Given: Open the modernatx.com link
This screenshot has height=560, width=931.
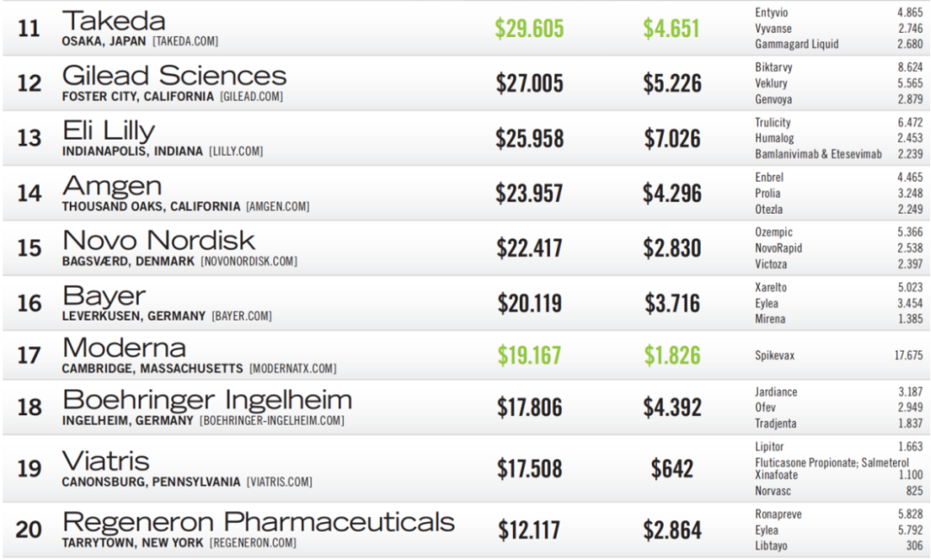Looking at the screenshot, I should (x=292, y=369).
